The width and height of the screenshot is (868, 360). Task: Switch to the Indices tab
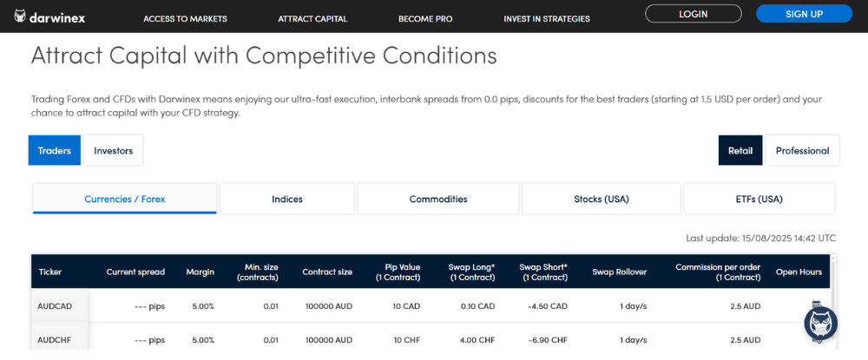(287, 199)
